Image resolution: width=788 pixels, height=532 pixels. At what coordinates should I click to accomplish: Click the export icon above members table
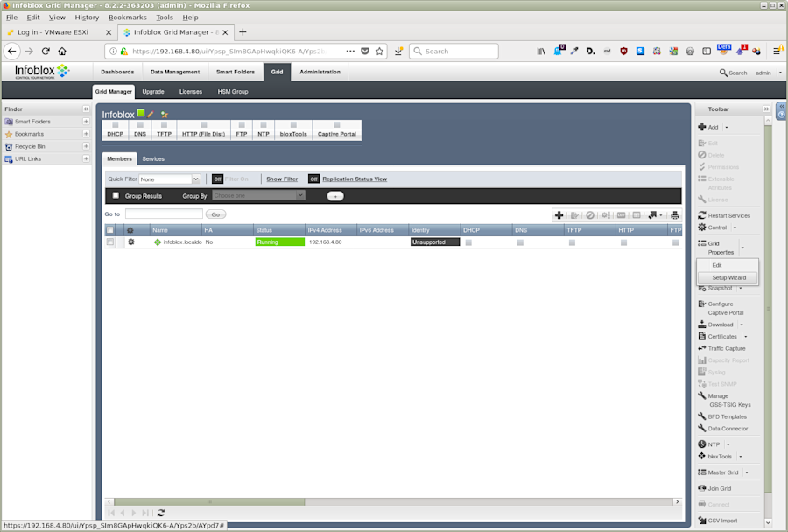652,215
